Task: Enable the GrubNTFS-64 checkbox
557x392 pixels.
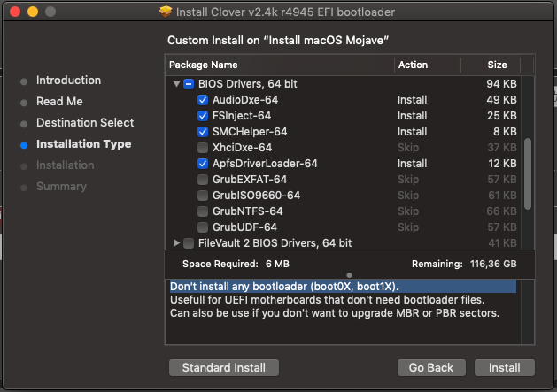Action: tap(203, 211)
